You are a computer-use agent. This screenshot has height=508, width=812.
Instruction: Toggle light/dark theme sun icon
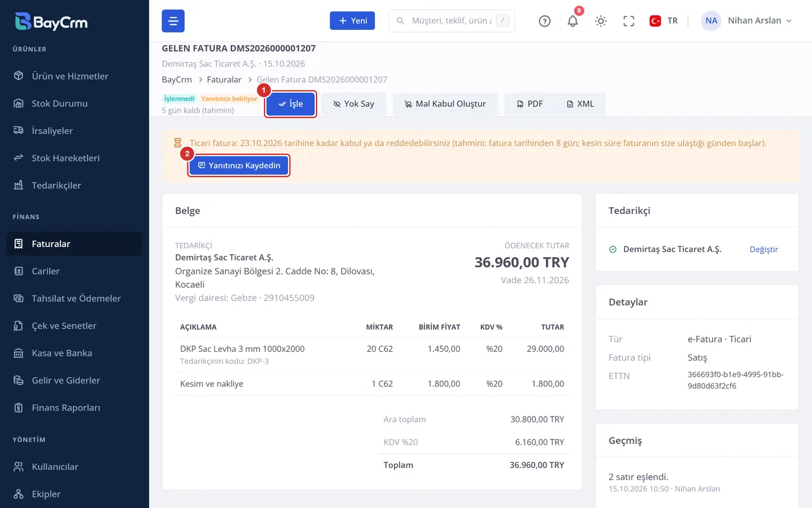[601, 21]
